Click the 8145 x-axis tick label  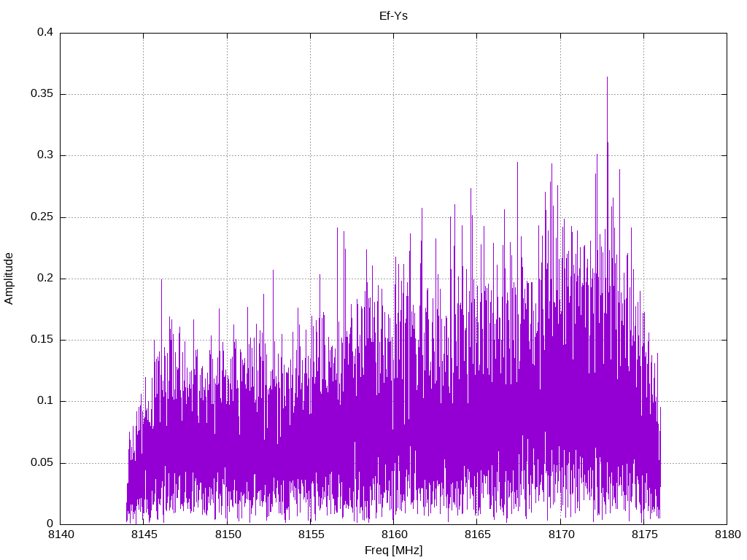[144, 534]
